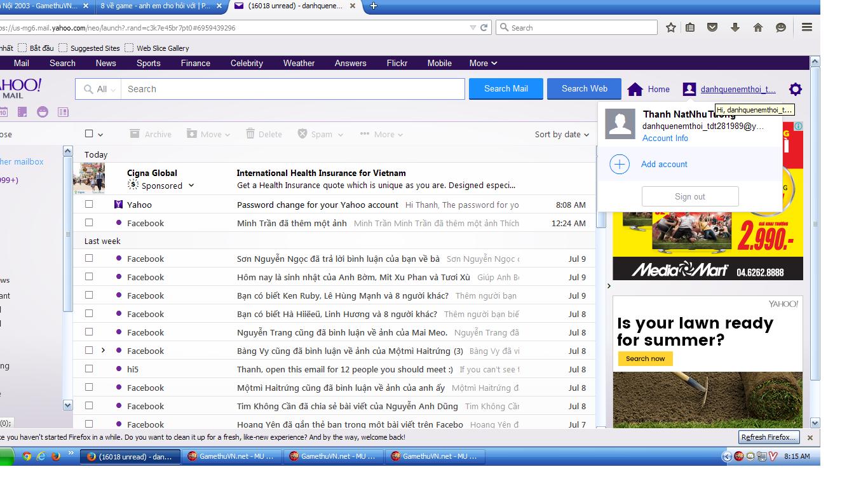Open AdChoices info icon on MediaMart ad
This screenshot has height=488, width=868.
[799, 126]
